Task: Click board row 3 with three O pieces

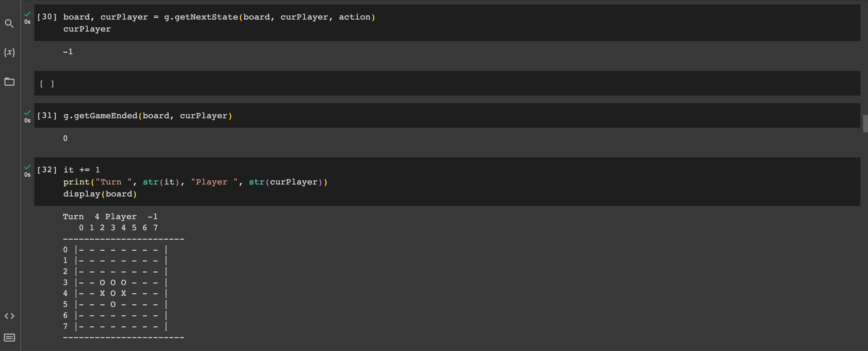Action: pyautogui.click(x=115, y=283)
